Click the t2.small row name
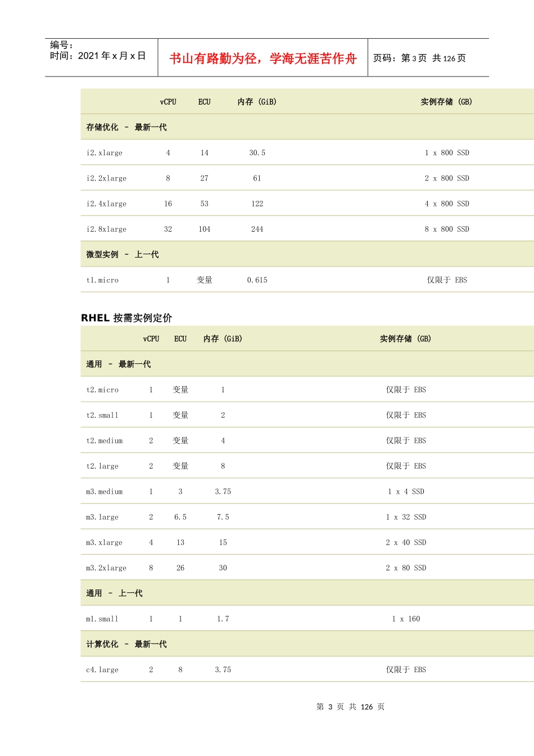Viewport: 534px width, 756px height. (102, 415)
